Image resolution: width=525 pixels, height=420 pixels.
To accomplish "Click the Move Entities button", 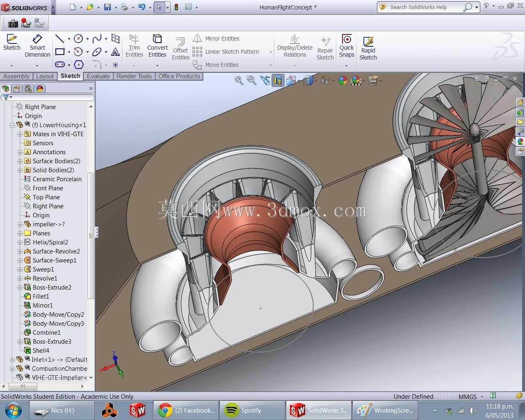I will click(216, 65).
